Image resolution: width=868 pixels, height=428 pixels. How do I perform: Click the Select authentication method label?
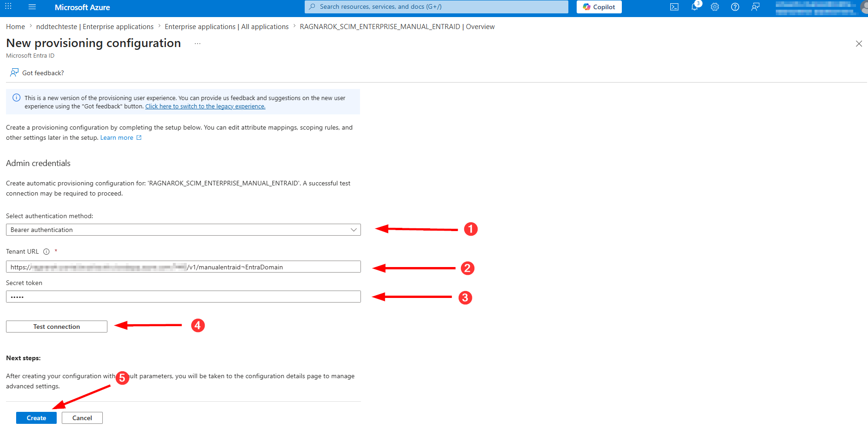tap(49, 216)
